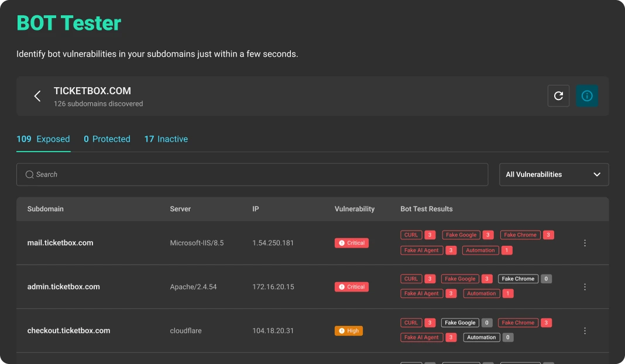Click the magnifier icon in search box
Viewport: 625px width, 364px height.
point(29,174)
